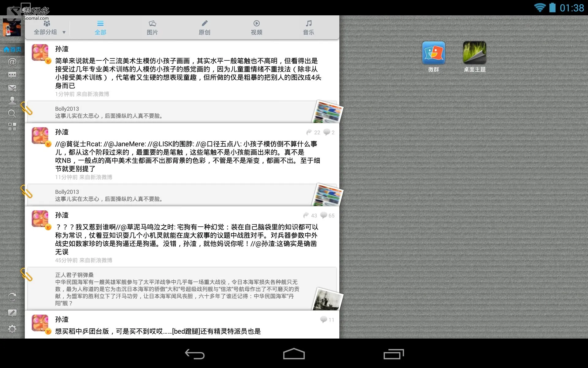Open post text starting //@貧従士Rcat
The width and height of the screenshot is (588, 368).
tap(187, 156)
